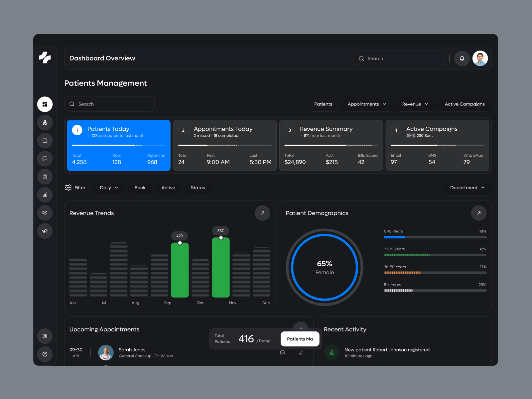Click the Patients Management search field

click(109, 104)
